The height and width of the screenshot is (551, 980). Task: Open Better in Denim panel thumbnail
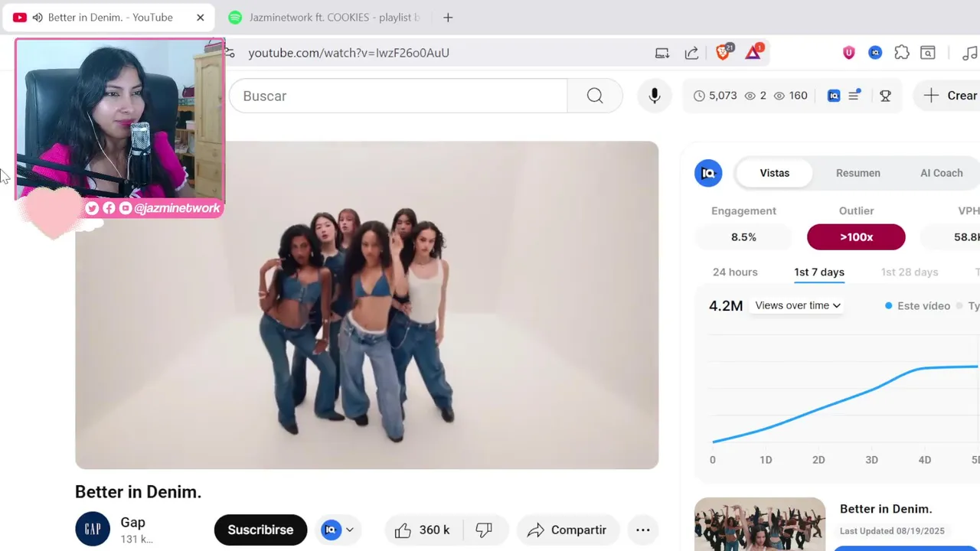pos(759,524)
